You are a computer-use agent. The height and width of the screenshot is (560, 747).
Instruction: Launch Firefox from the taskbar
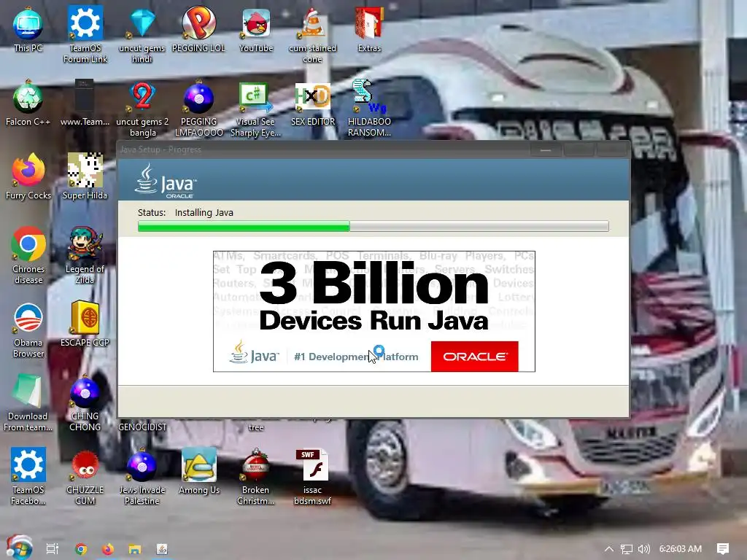click(x=108, y=549)
